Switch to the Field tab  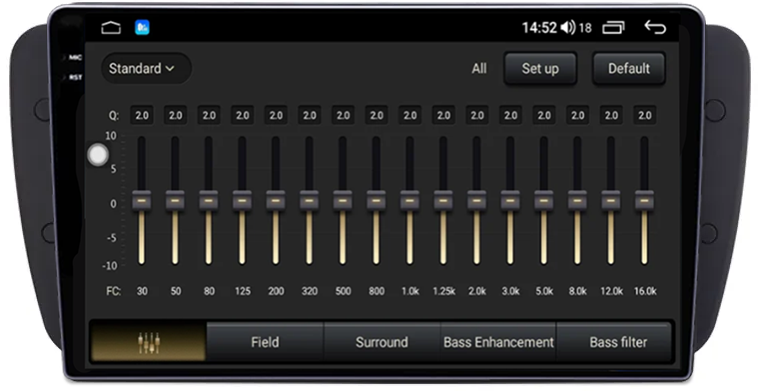click(x=265, y=342)
